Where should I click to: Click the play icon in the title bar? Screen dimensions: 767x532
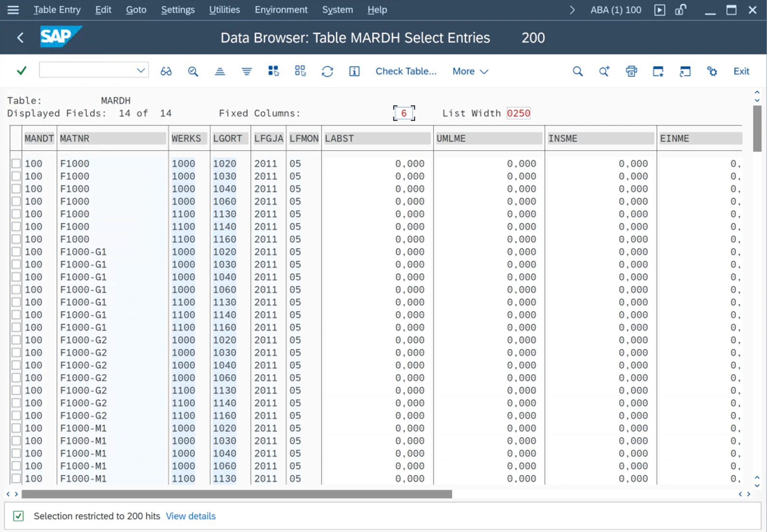tap(660, 10)
